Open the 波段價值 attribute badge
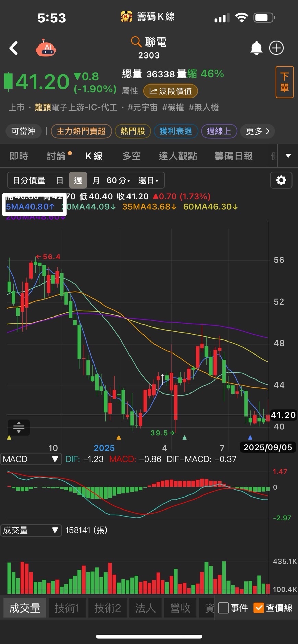The height and width of the screenshot is (644, 298). pos(170,91)
